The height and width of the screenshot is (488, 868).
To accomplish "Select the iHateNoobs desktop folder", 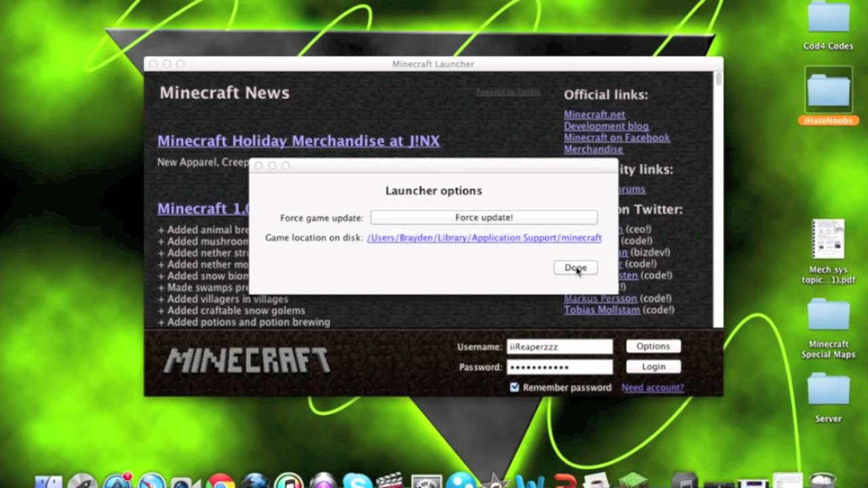I will (828, 96).
